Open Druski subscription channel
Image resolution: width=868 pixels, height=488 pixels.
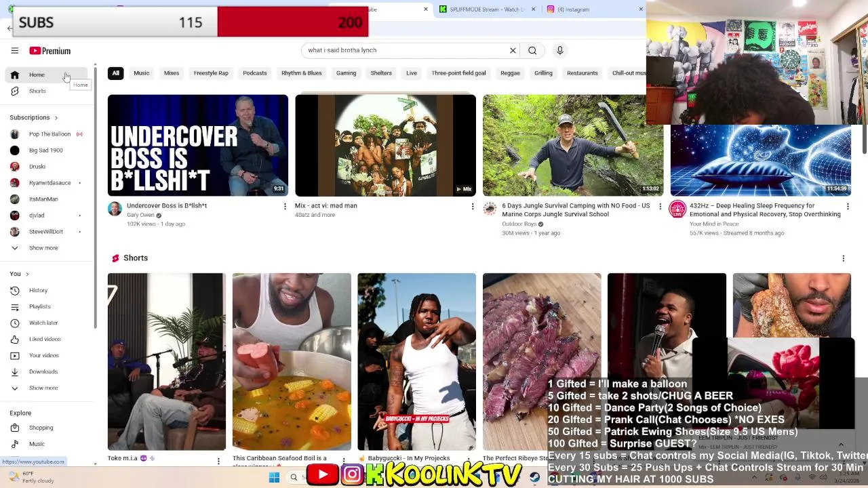(46, 167)
